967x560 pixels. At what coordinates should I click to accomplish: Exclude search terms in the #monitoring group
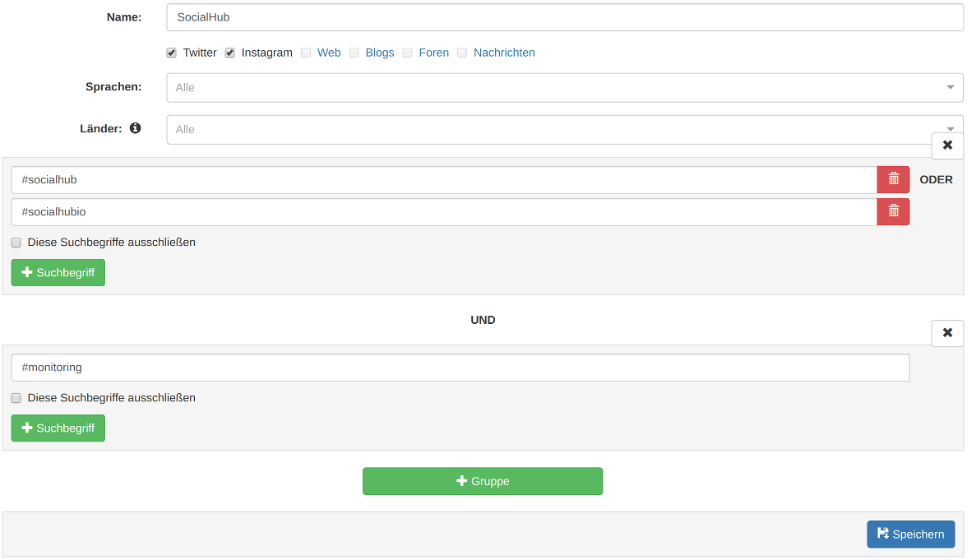[x=16, y=398]
